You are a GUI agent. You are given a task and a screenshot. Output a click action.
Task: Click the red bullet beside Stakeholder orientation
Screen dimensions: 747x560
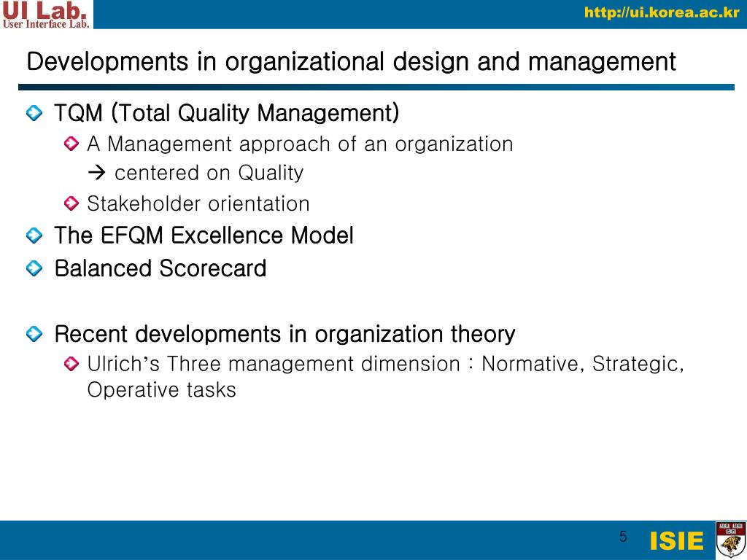pos(71,204)
